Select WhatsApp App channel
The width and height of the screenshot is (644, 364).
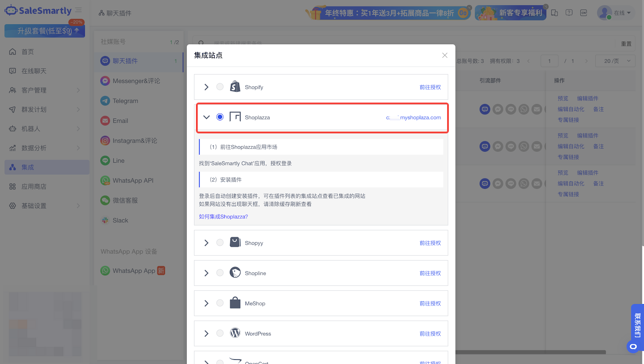(138, 271)
